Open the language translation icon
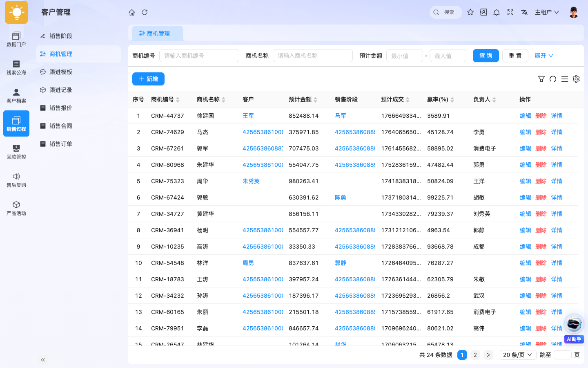 (524, 12)
